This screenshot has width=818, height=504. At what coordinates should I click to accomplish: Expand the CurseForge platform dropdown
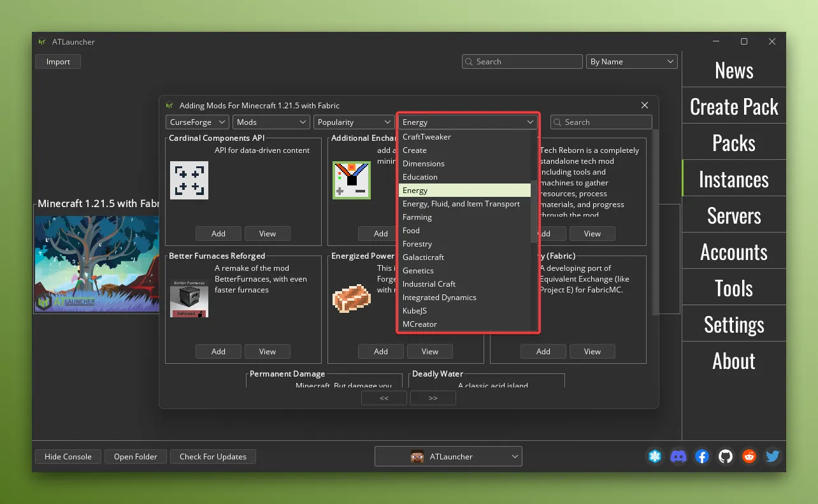pyautogui.click(x=197, y=122)
